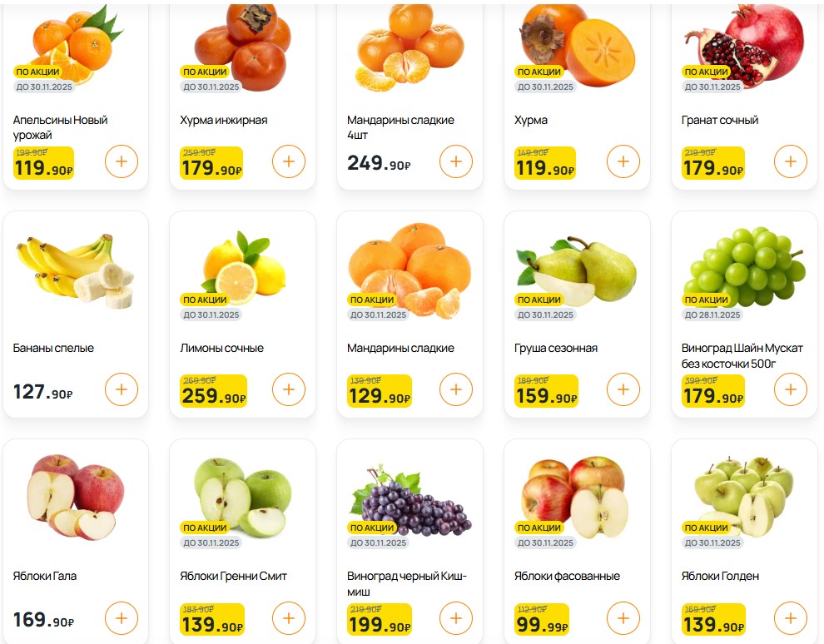Add Гранат сочный to cart

coord(791,161)
